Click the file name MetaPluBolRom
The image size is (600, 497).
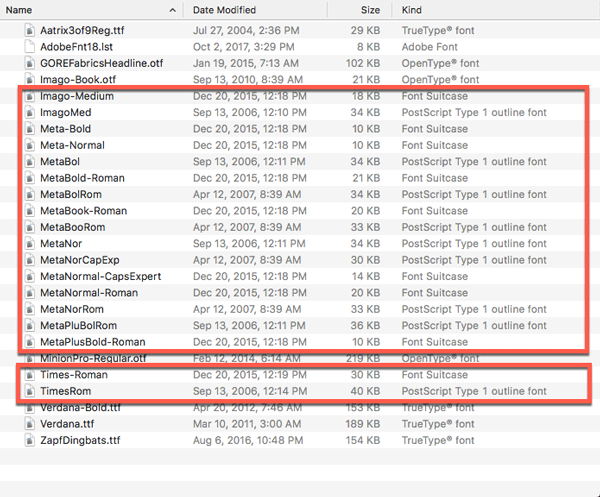78,326
